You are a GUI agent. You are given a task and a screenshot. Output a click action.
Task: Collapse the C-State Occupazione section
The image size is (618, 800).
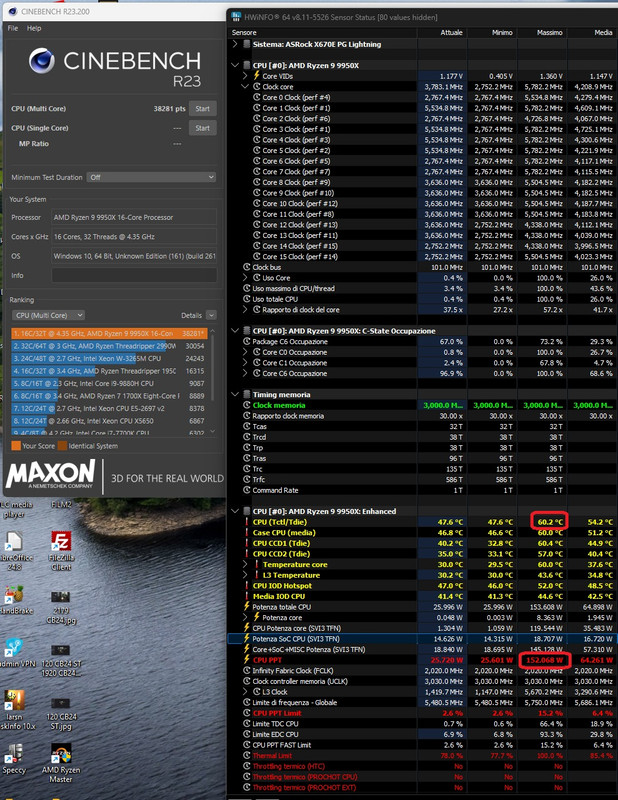(x=235, y=331)
